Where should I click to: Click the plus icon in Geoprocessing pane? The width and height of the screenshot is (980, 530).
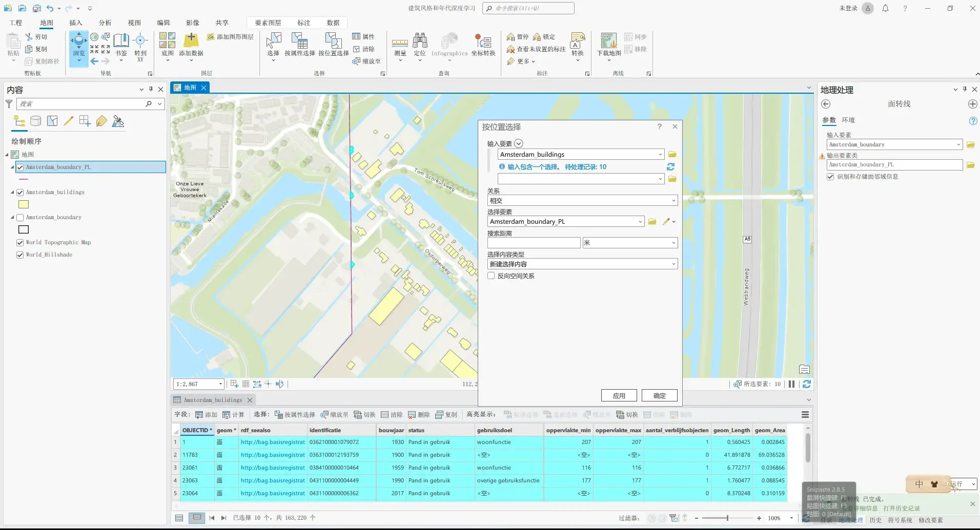(x=972, y=104)
